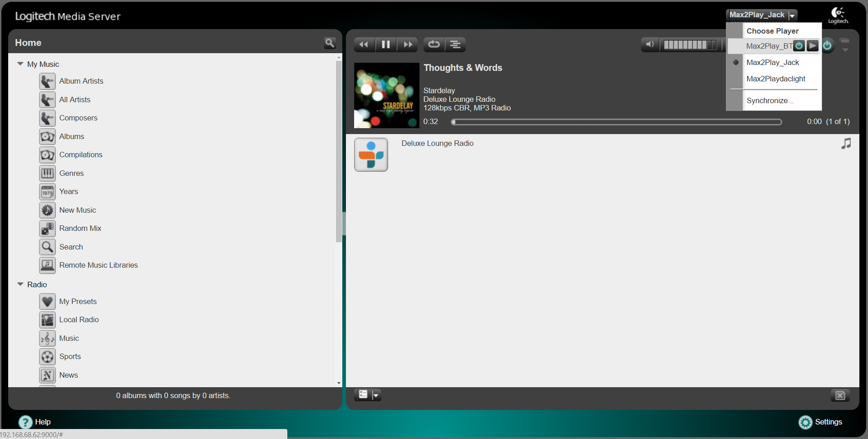
Task: Open Remote Music Libraries link
Action: click(x=99, y=265)
